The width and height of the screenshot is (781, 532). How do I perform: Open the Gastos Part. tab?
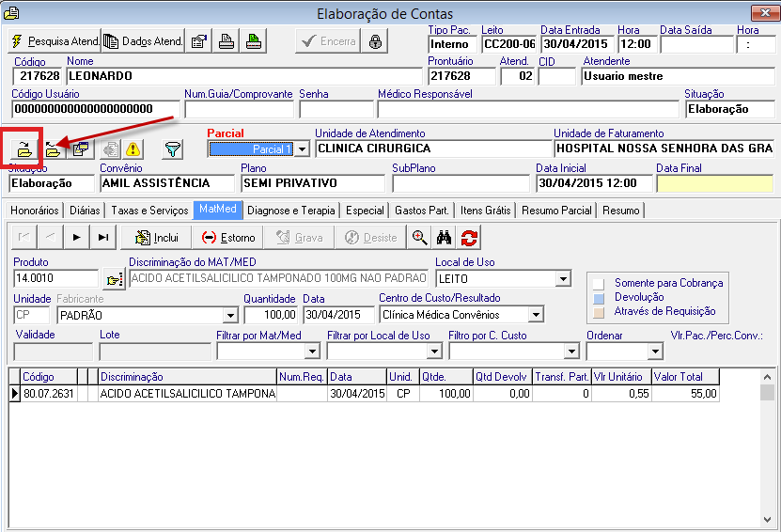point(421,211)
